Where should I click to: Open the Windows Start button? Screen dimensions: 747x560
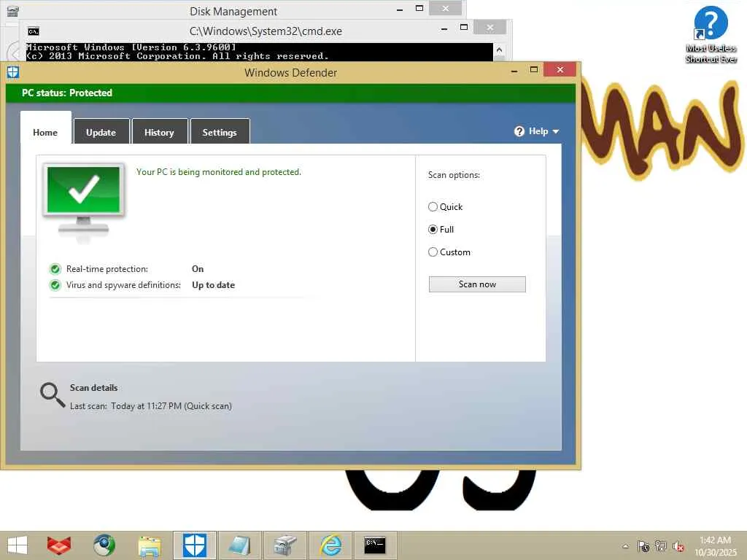(x=18, y=545)
